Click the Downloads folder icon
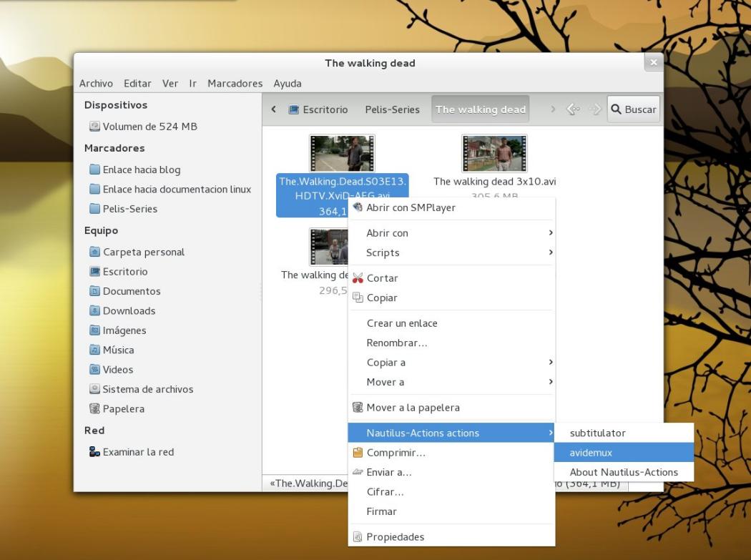 (x=95, y=311)
